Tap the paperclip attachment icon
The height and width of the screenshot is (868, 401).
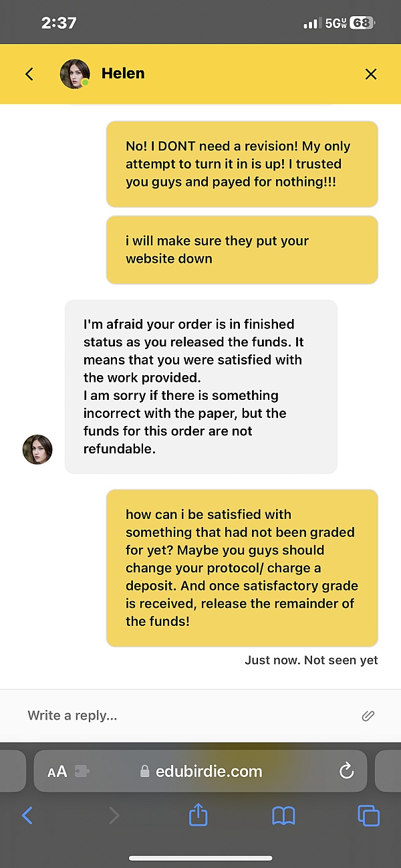[x=368, y=716]
